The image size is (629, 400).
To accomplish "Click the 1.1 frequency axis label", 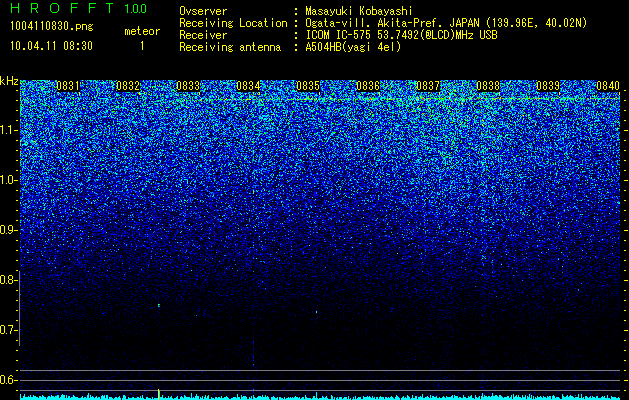I will (9, 130).
